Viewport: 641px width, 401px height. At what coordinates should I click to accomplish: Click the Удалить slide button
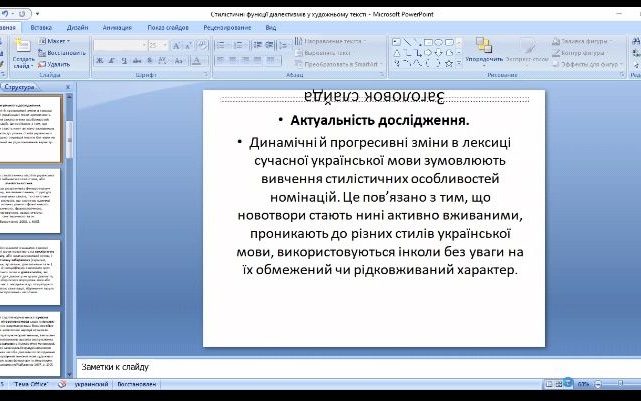click(x=58, y=63)
